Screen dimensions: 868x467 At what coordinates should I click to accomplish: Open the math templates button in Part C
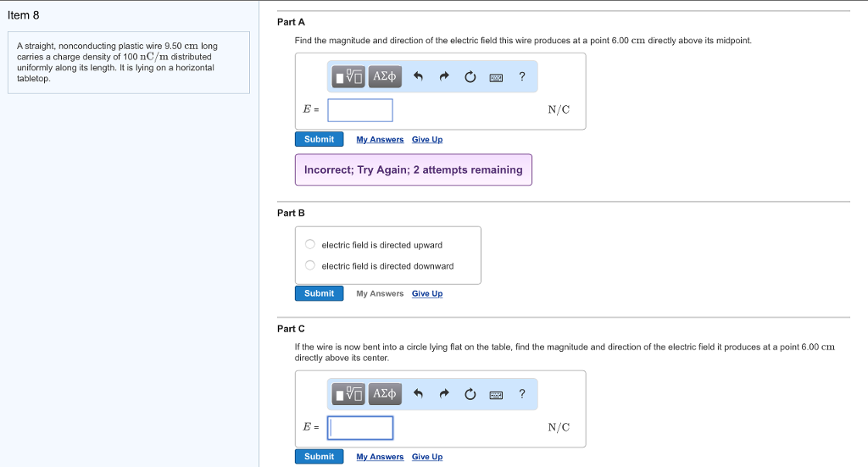pos(349,394)
